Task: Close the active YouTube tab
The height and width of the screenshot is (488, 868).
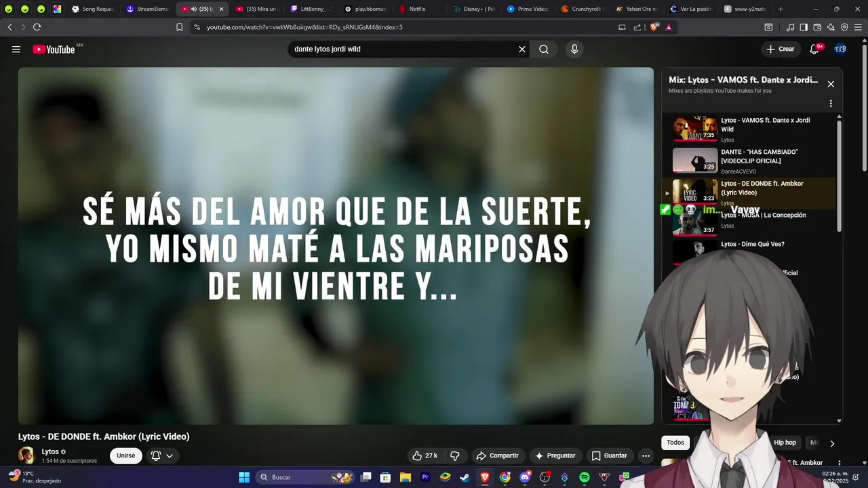Action: tap(221, 9)
